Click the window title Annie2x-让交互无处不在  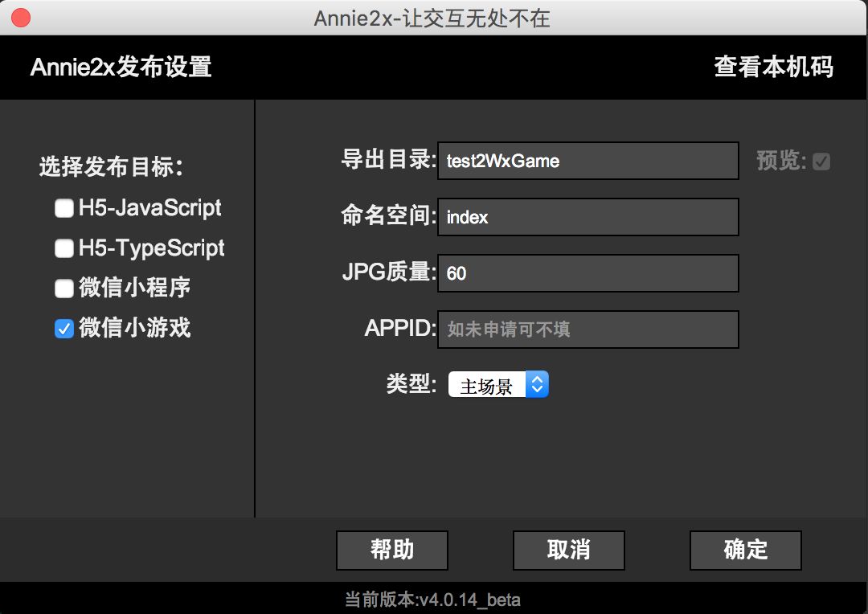pyautogui.click(x=432, y=18)
